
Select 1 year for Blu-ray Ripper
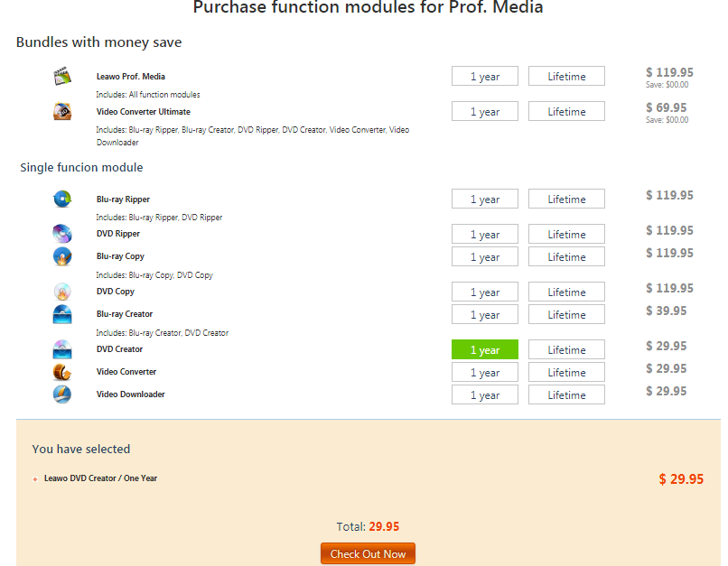(x=485, y=199)
